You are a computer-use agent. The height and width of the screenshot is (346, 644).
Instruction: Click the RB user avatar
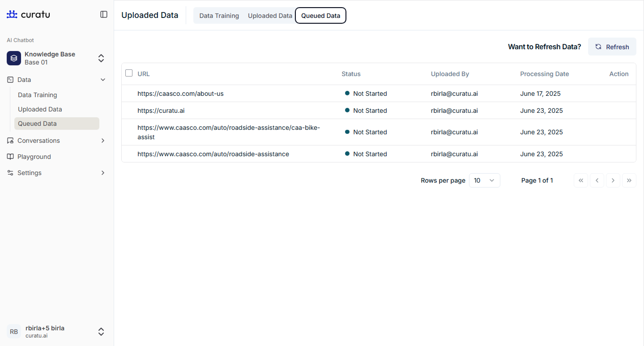pyautogui.click(x=14, y=331)
